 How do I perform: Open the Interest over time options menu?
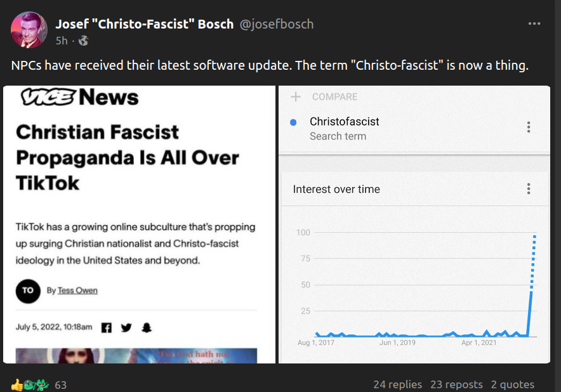(528, 189)
